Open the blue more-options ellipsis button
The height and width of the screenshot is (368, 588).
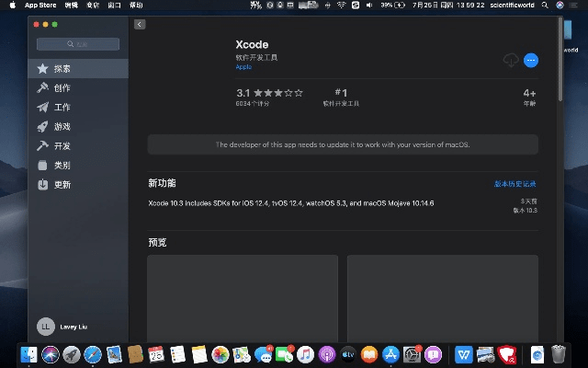[x=531, y=60]
